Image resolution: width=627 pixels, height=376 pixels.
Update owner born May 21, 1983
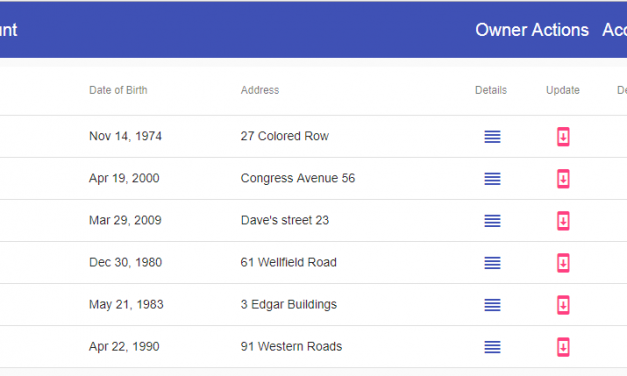point(563,305)
